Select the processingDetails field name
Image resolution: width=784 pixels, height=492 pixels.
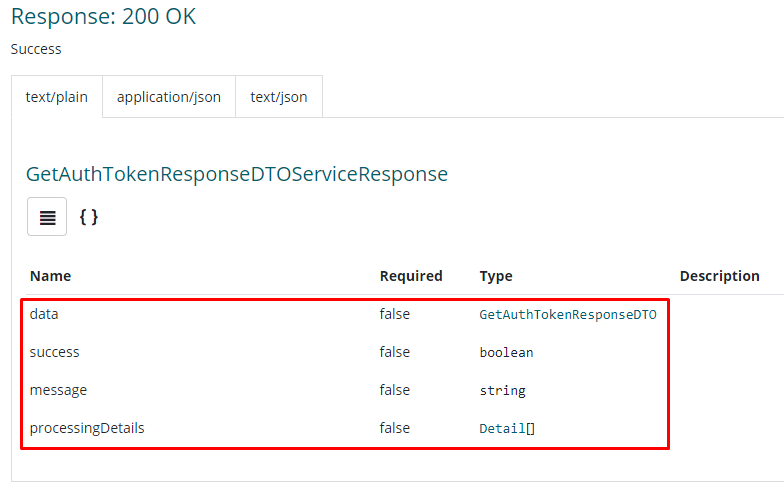tap(87, 428)
